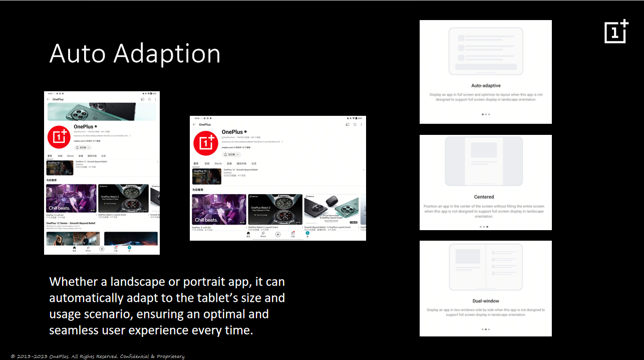Viewport: 644px width, 360px height.
Task: Select the 首页 tab in the landscape channel page
Action: pyautogui.click(x=196, y=163)
